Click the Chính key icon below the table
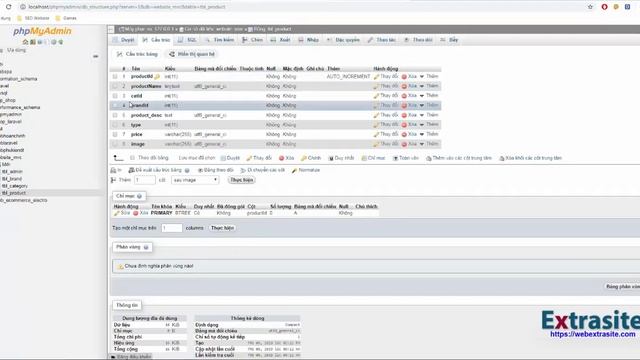The height and width of the screenshot is (360, 640). tap(304, 158)
